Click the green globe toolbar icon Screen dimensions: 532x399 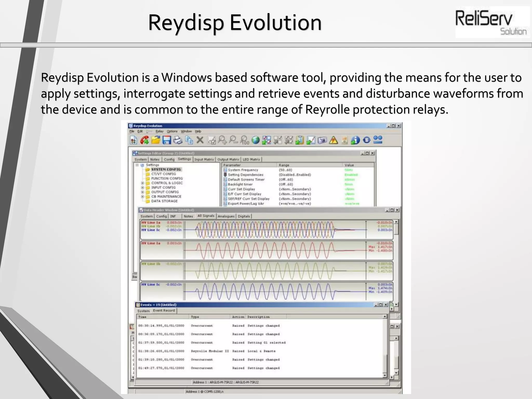click(256, 140)
